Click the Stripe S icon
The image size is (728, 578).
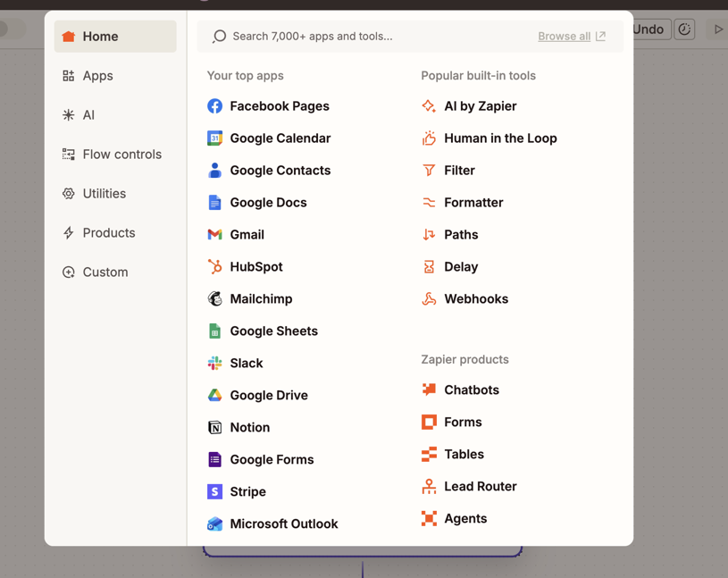pyautogui.click(x=214, y=491)
